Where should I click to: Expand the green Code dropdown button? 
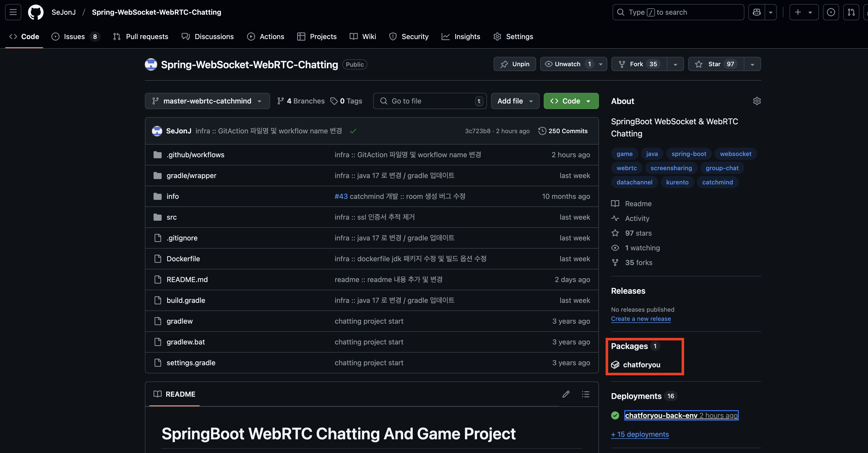571,101
